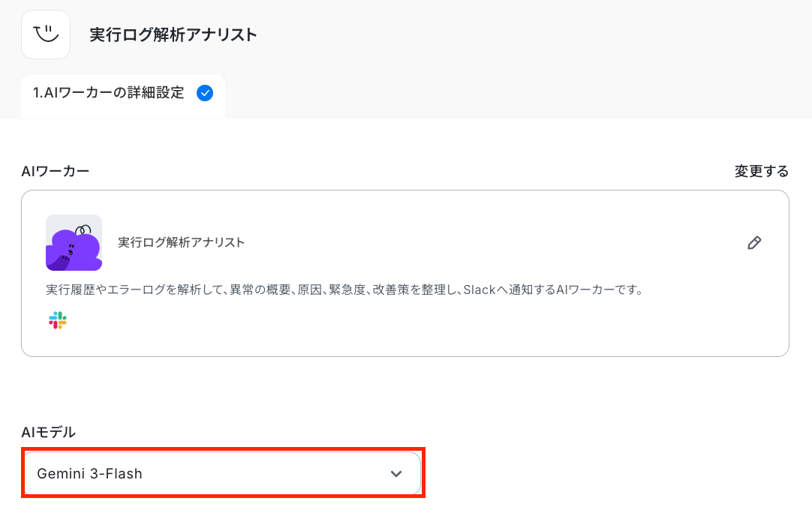Open the AIモデル dropdown chevron
This screenshot has height=513, width=812.
click(x=396, y=474)
